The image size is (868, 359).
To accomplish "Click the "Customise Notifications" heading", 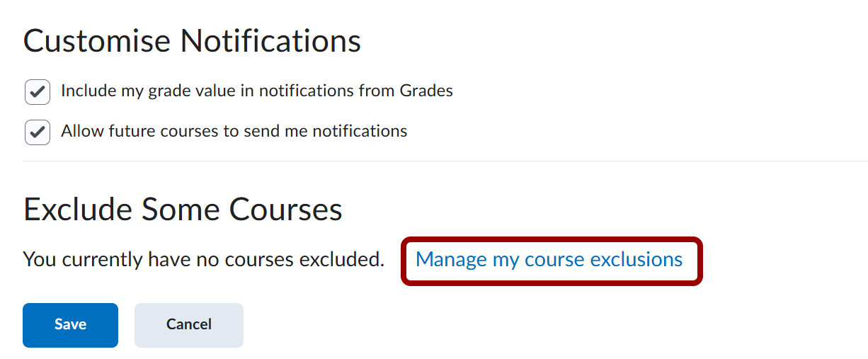I will coord(192,41).
